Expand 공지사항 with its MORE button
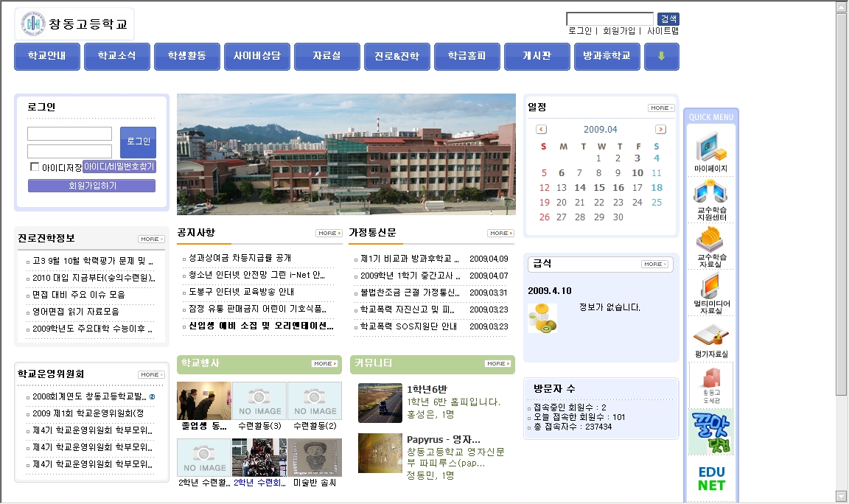 click(x=329, y=234)
